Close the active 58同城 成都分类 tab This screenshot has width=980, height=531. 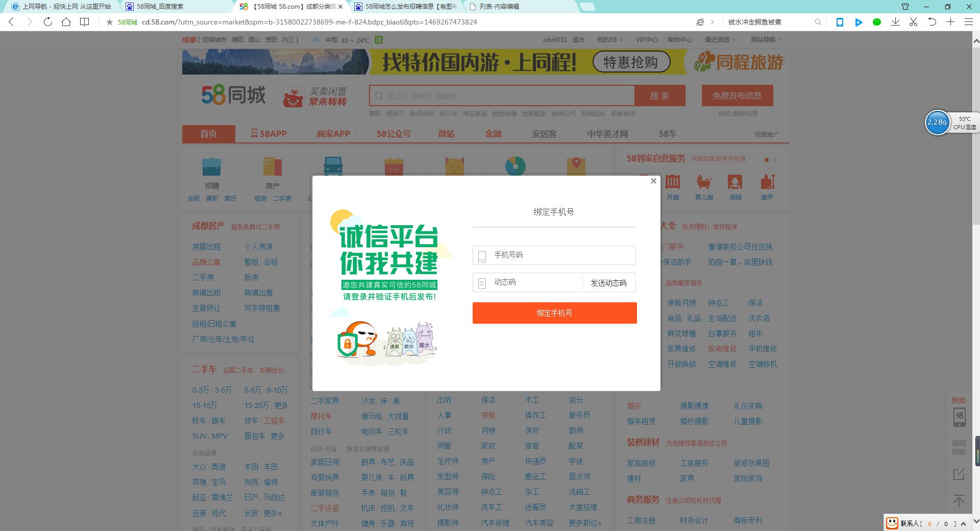point(340,7)
